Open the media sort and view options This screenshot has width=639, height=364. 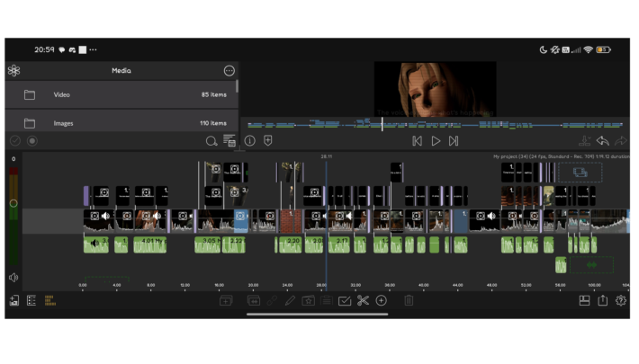(229, 141)
